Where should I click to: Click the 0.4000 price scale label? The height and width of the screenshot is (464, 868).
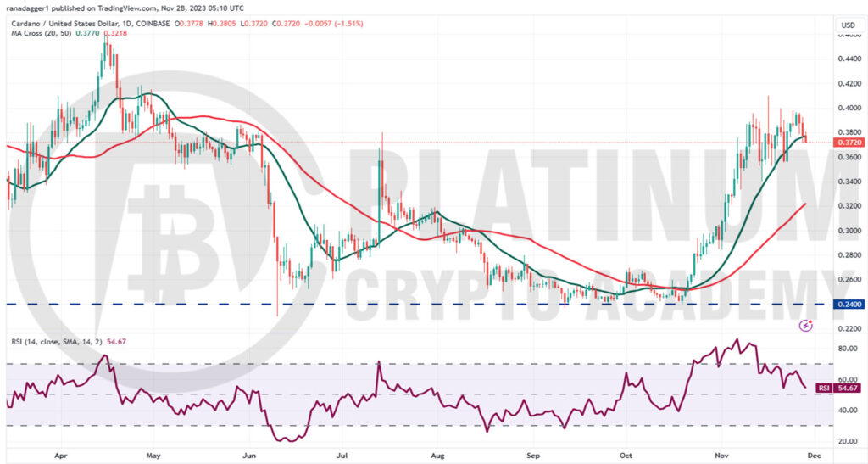click(x=849, y=108)
